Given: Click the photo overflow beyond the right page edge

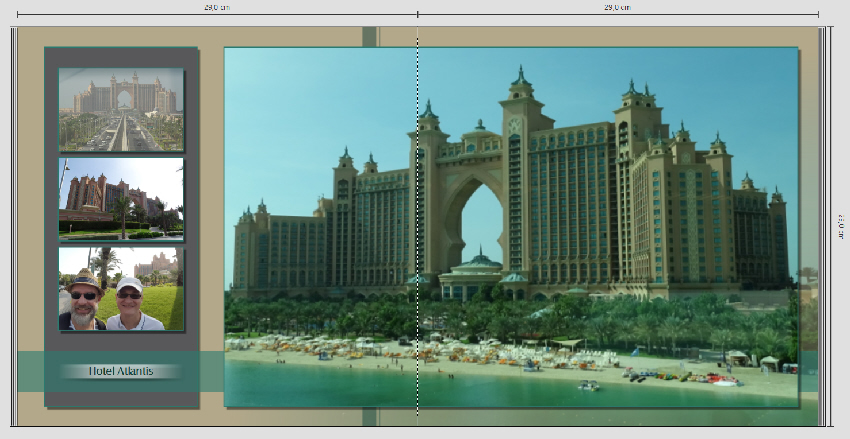Looking at the screenshot, I should [807, 320].
